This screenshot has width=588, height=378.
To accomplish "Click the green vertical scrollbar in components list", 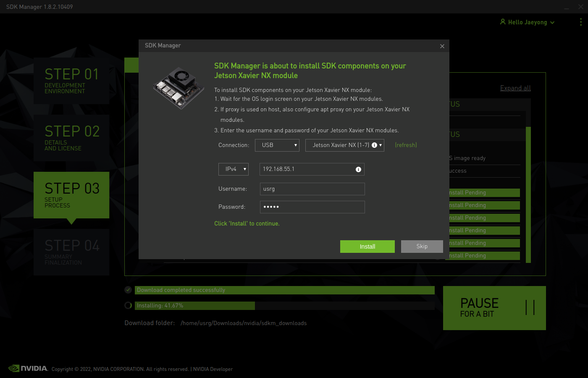I will (528, 194).
